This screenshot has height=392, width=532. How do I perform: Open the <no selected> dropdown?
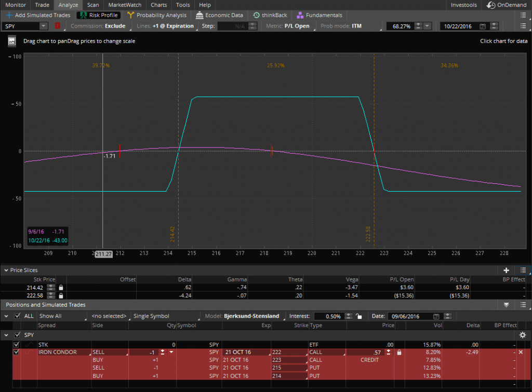pos(110,316)
